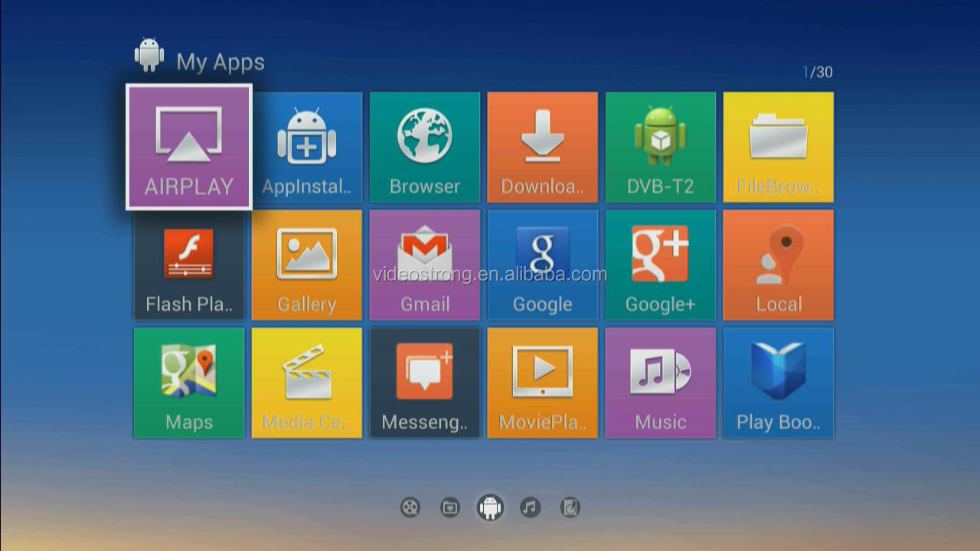Switch to the film reel videos tab
The image size is (980, 551).
[410, 507]
